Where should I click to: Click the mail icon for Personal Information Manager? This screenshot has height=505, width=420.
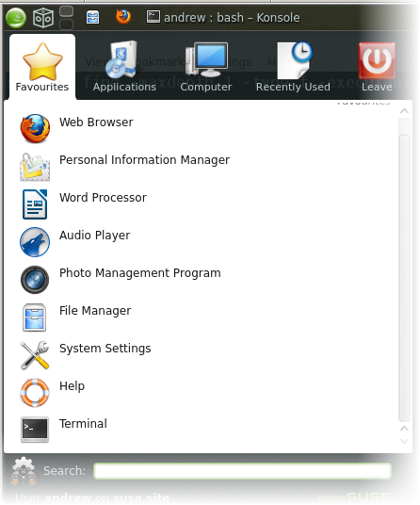click(35, 167)
